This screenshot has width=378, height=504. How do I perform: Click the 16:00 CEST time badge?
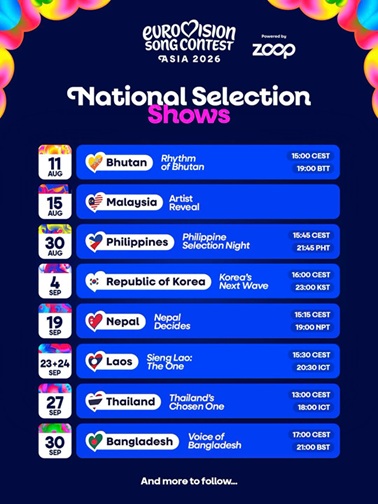pyautogui.click(x=311, y=275)
